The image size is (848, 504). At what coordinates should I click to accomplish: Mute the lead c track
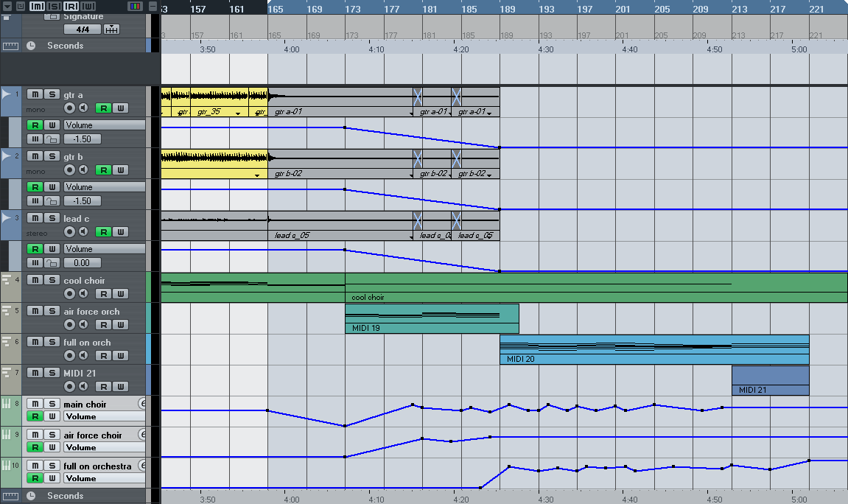pos(35,218)
